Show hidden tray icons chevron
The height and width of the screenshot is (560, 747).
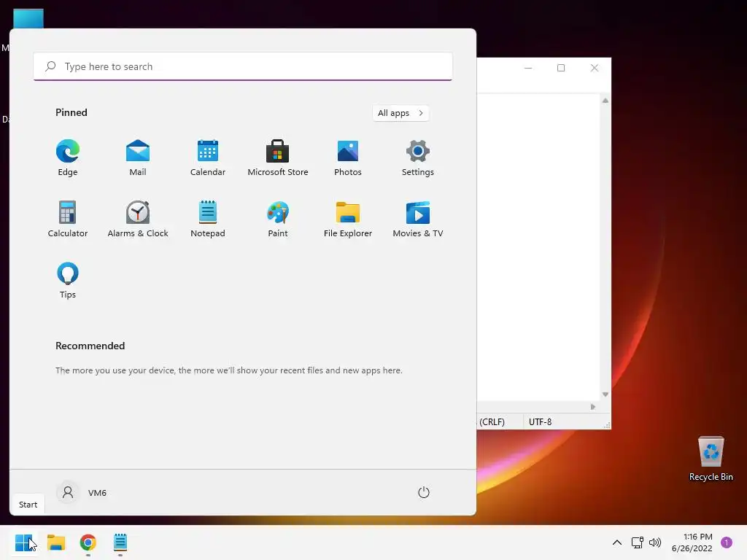click(x=617, y=542)
